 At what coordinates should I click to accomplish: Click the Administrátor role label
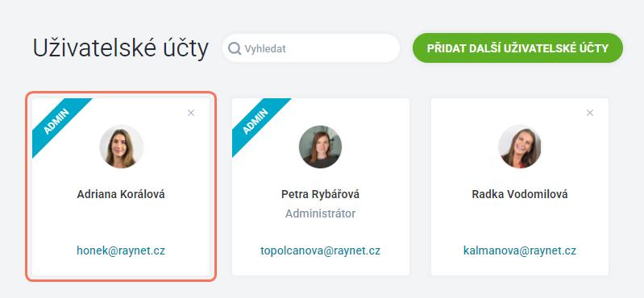(320, 214)
